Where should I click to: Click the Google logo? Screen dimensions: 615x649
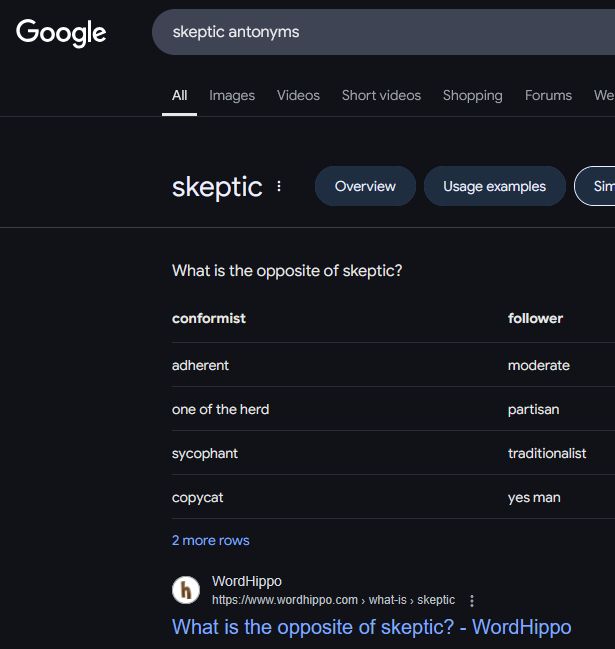coord(61,32)
